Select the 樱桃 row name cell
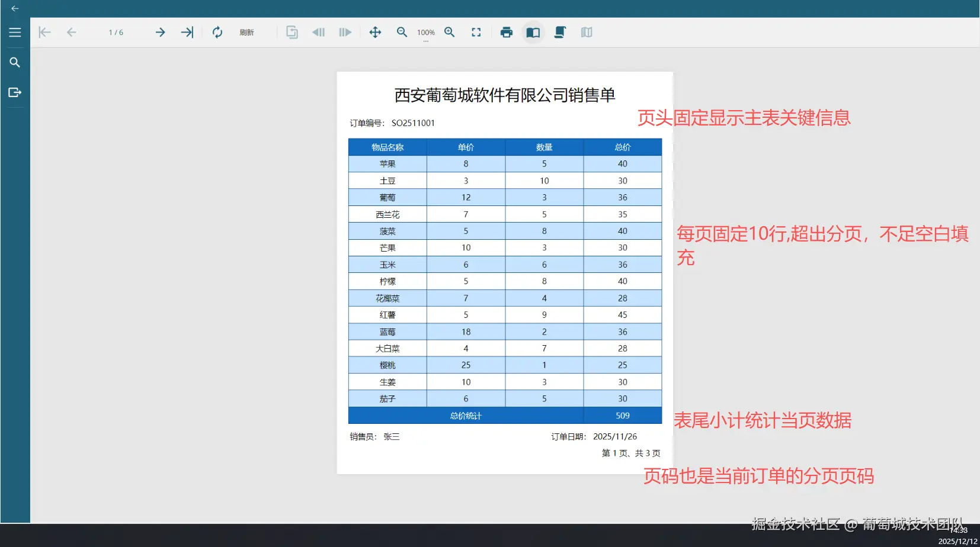 pos(387,365)
